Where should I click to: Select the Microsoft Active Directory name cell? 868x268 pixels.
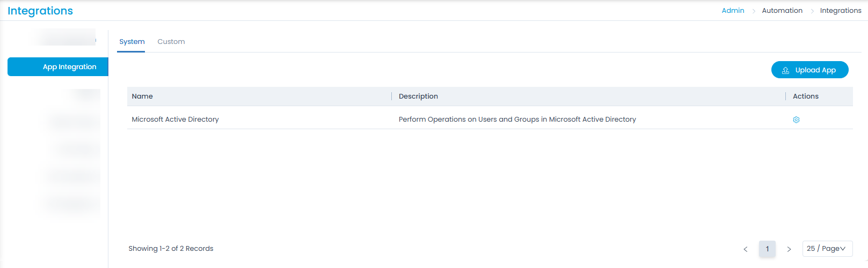pos(175,119)
